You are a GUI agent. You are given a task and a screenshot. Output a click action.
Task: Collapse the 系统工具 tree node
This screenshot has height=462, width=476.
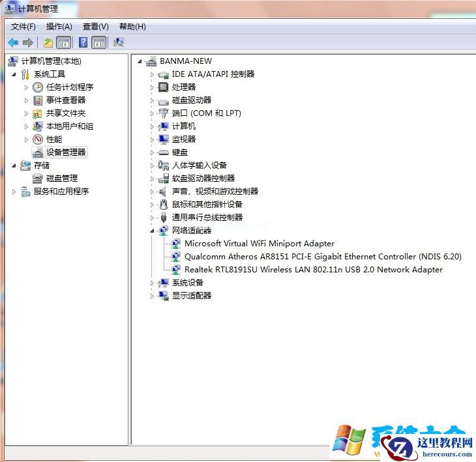(x=14, y=74)
